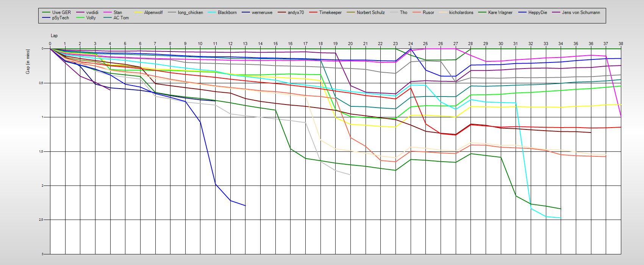This screenshot has height=265, width=644.
Task: Click the lap 23 axis marker
Action: tap(395, 44)
